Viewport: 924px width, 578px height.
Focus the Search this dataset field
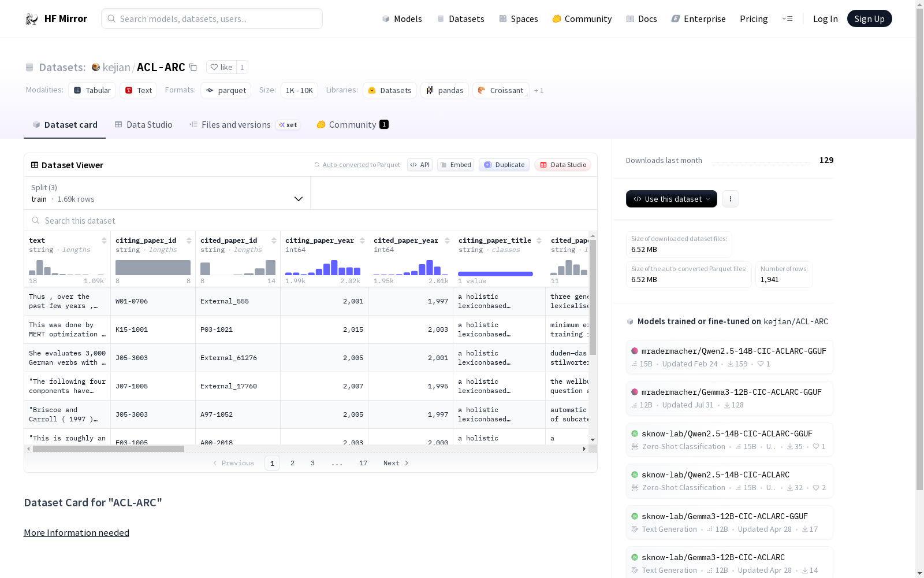pyautogui.click(x=311, y=221)
